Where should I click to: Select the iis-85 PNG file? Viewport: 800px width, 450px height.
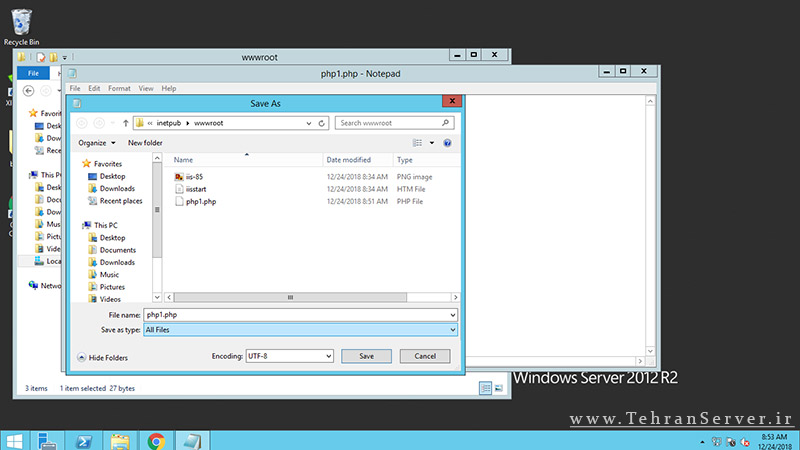pos(194,176)
